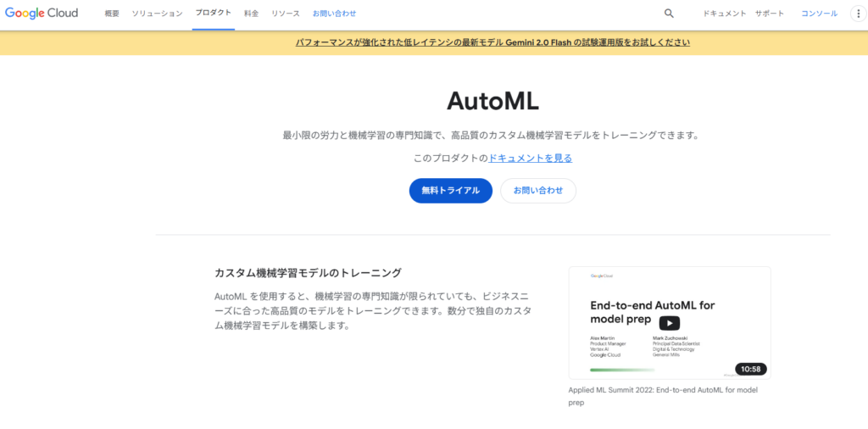Open the ドキュメント header link
Screen dimensions: 868x429
point(725,14)
